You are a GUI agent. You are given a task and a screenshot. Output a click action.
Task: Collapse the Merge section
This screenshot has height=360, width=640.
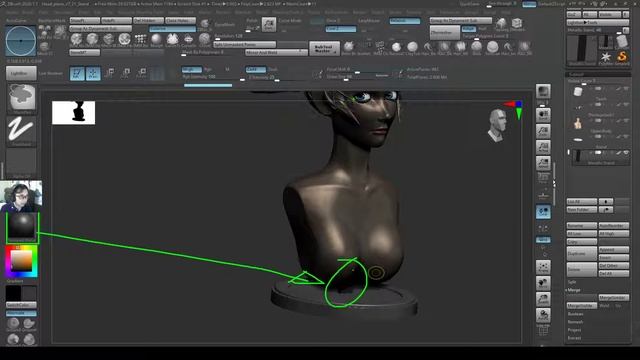point(574,290)
